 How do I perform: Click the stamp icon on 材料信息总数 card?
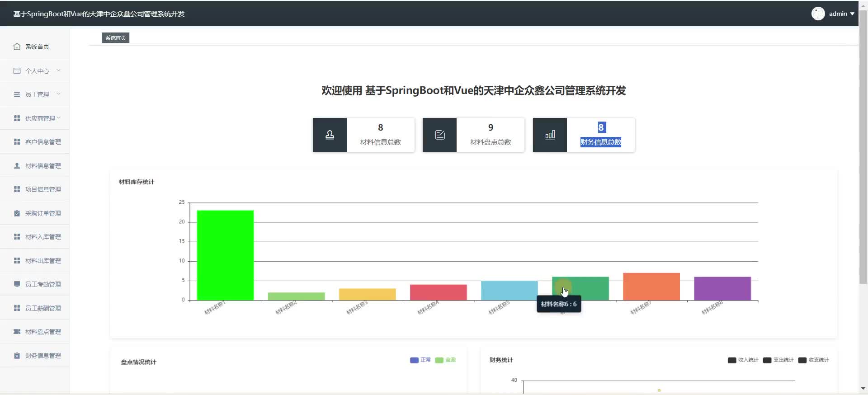point(330,135)
